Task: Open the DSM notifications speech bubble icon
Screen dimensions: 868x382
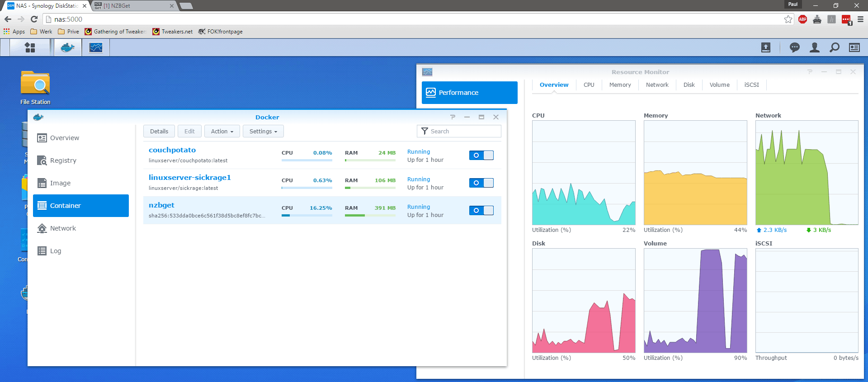Action: coord(794,47)
